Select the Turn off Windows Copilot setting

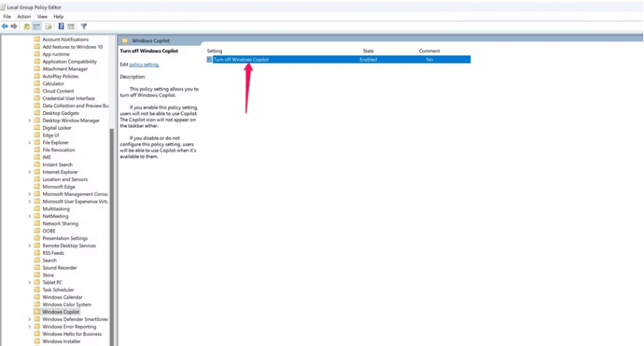(x=241, y=60)
